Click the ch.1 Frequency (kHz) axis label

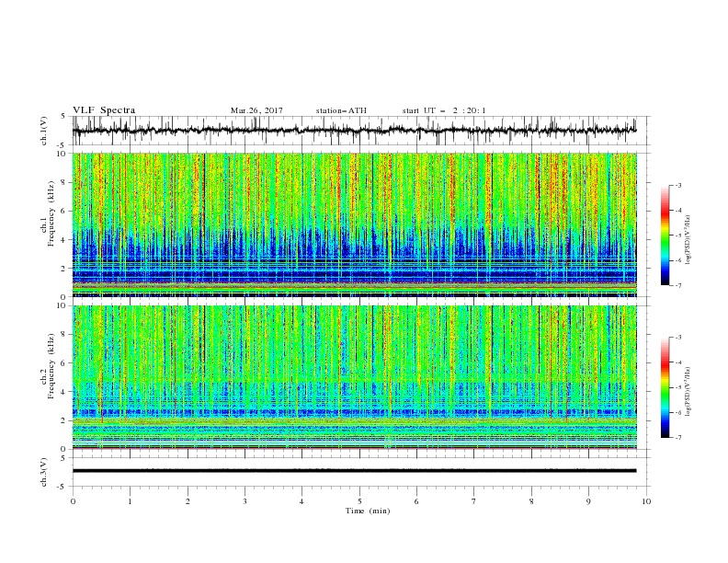(48, 225)
